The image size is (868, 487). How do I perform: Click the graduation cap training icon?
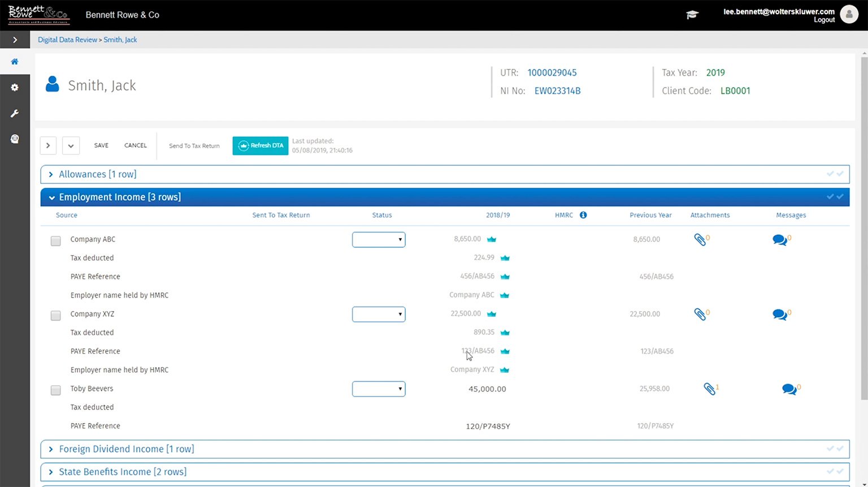pyautogui.click(x=692, y=15)
